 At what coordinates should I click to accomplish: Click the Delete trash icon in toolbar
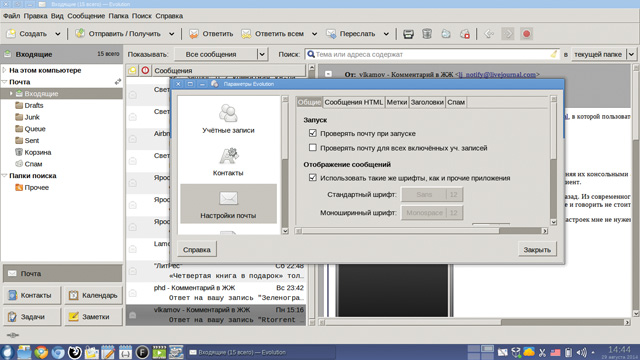click(x=427, y=34)
